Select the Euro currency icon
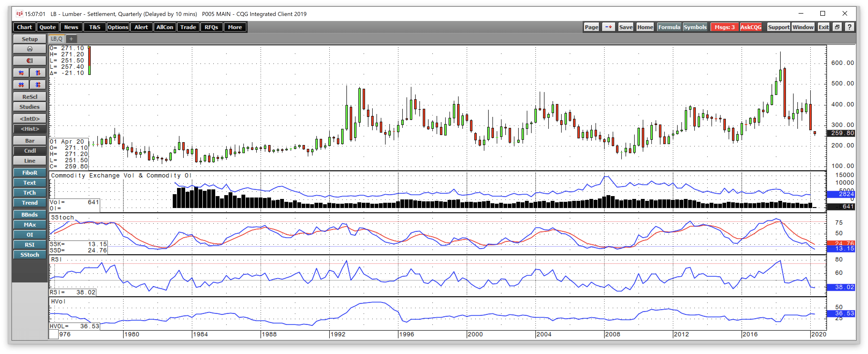 29,61
